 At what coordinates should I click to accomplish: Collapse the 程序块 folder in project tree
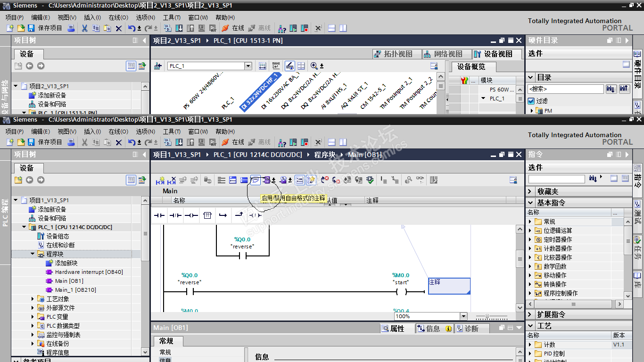(33, 254)
